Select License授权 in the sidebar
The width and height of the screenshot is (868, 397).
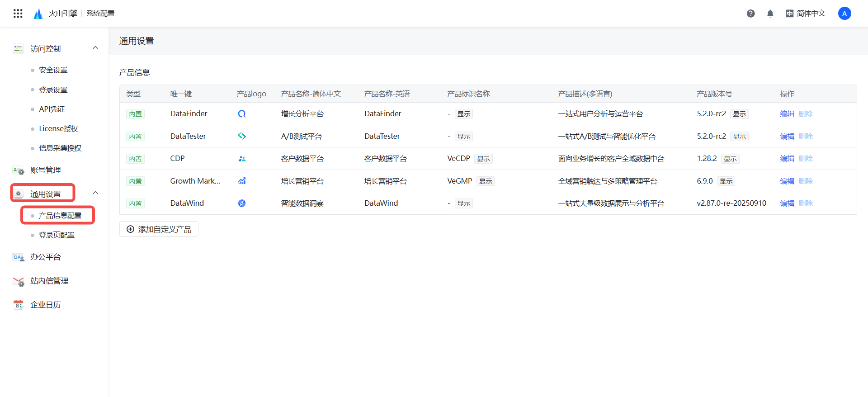click(58, 129)
